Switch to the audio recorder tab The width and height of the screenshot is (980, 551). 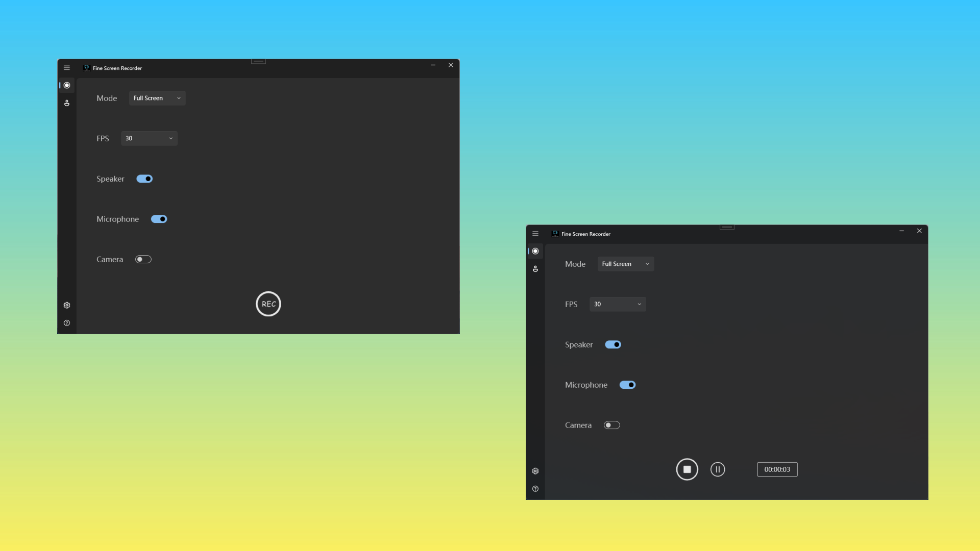67,103
